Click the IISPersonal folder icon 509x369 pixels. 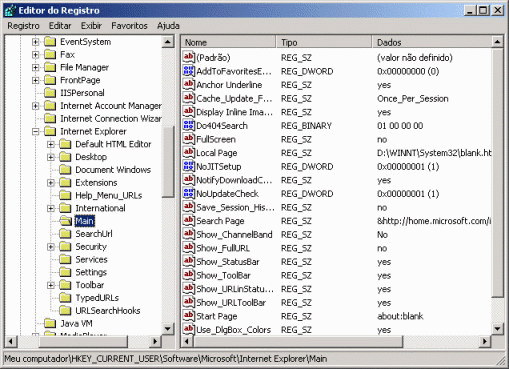[x=50, y=93]
